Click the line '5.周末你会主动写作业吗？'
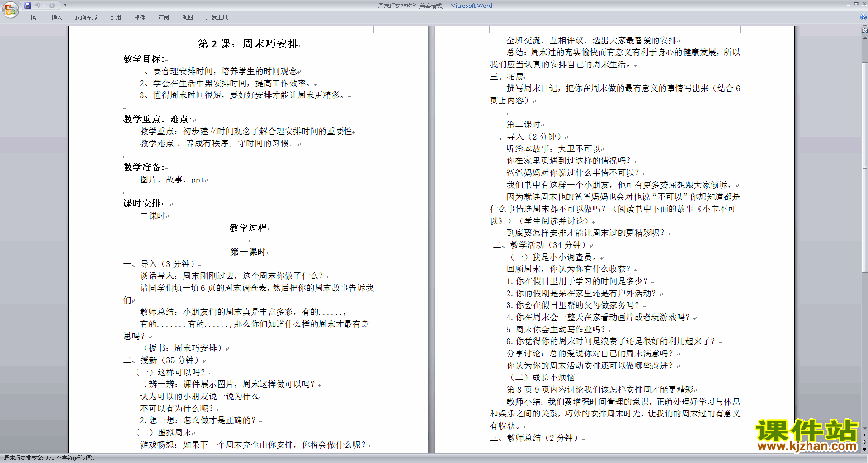This screenshot has height=463, width=868. point(556,329)
